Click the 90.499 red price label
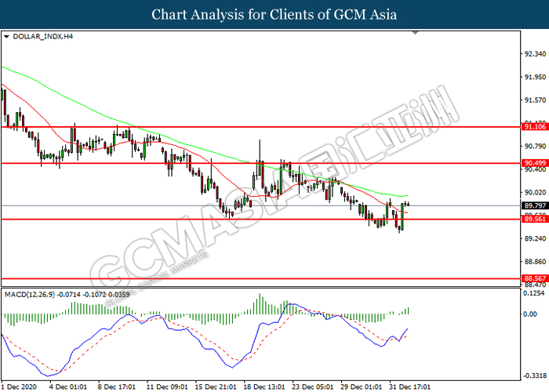This screenshot has width=549, height=392. (535, 163)
